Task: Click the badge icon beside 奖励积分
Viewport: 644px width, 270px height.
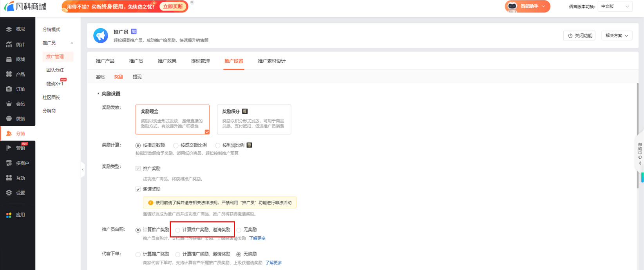Action: pyautogui.click(x=245, y=111)
